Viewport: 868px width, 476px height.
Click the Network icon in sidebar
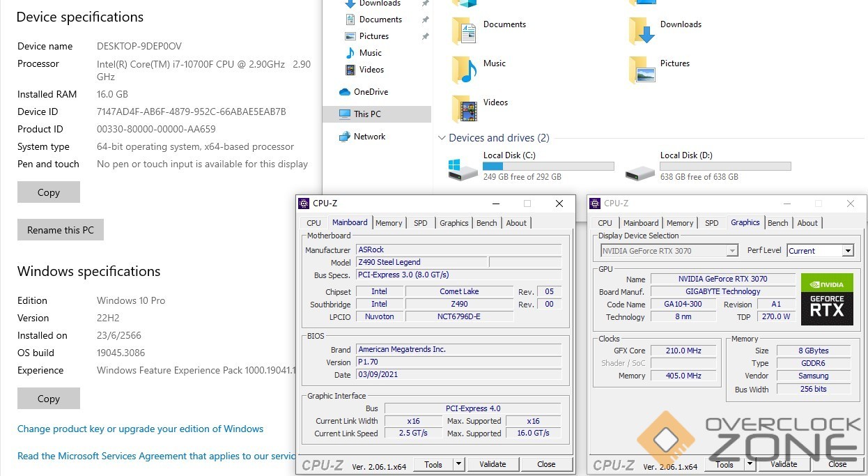click(x=344, y=137)
